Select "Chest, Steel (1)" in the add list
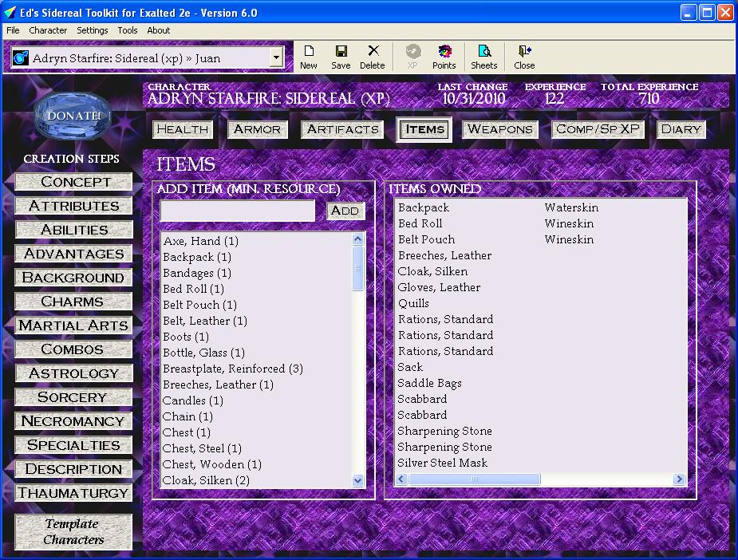738x560 pixels. 202,448
